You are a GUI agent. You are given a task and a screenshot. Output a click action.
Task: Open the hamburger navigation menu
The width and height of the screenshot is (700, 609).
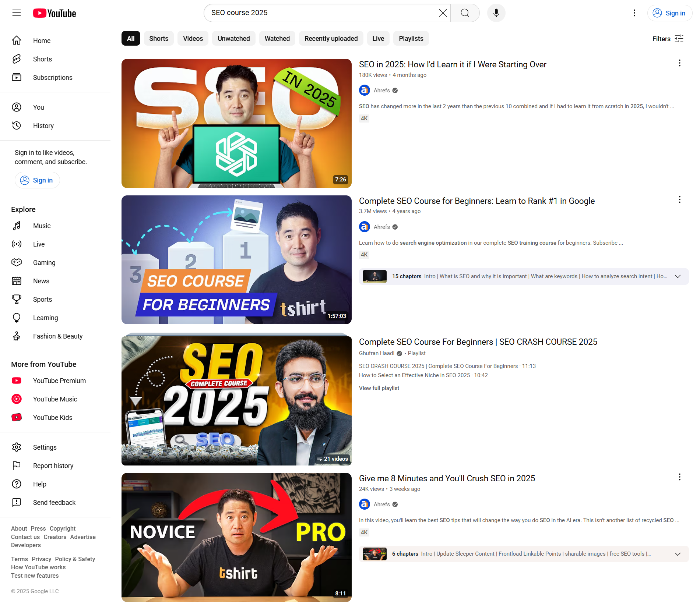pyautogui.click(x=17, y=13)
